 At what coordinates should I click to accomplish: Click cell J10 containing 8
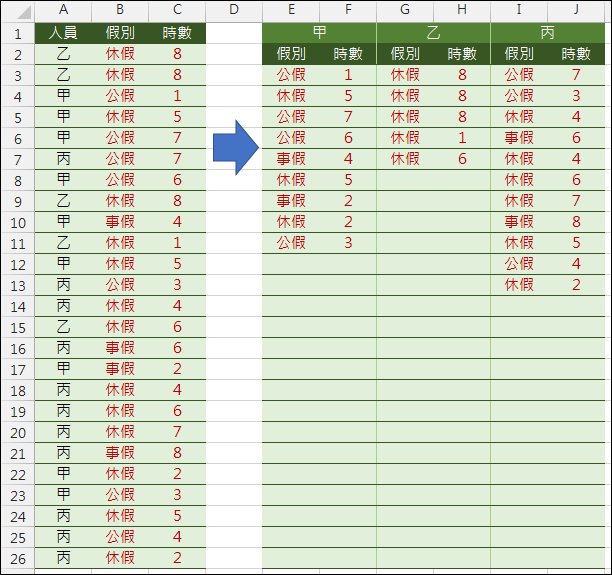click(x=576, y=222)
